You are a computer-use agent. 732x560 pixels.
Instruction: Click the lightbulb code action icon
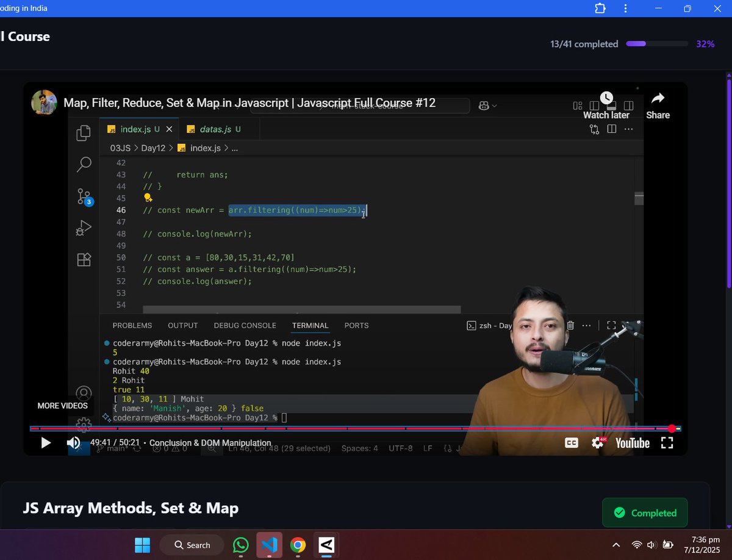coord(148,198)
